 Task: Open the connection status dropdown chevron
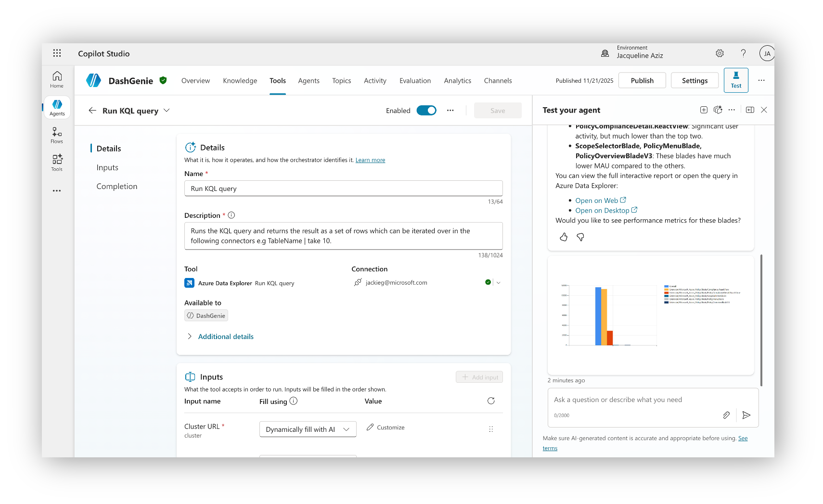click(x=498, y=283)
